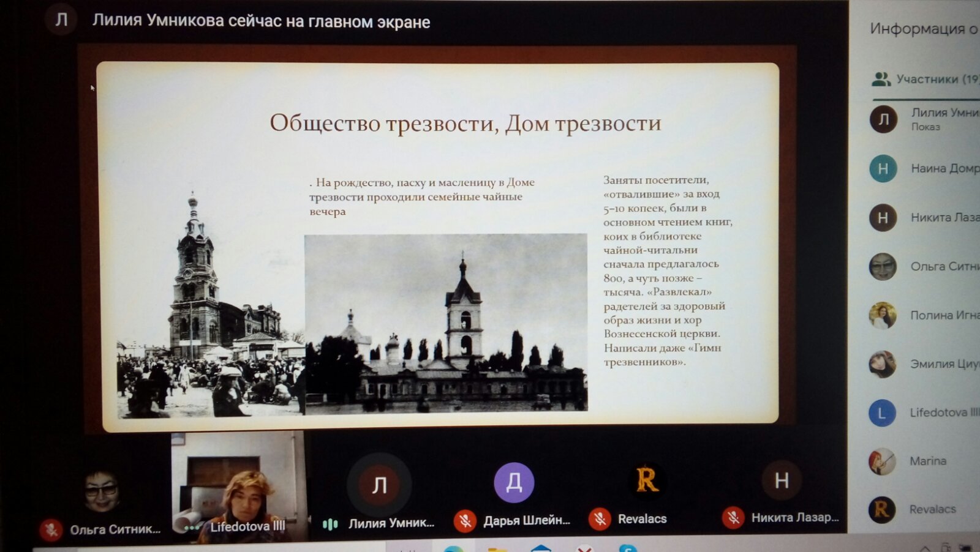Select Полина Игна participant row
This screenshot has width=980, height=552.
924,315
